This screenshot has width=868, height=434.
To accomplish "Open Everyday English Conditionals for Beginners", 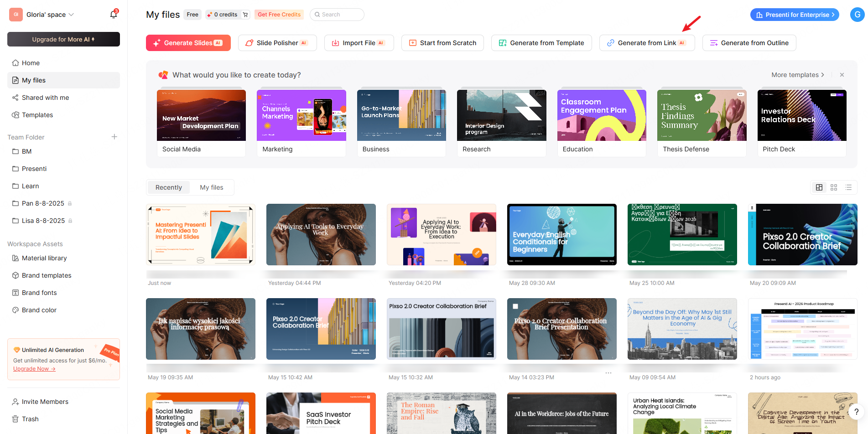I will click(x=562, y=234).
